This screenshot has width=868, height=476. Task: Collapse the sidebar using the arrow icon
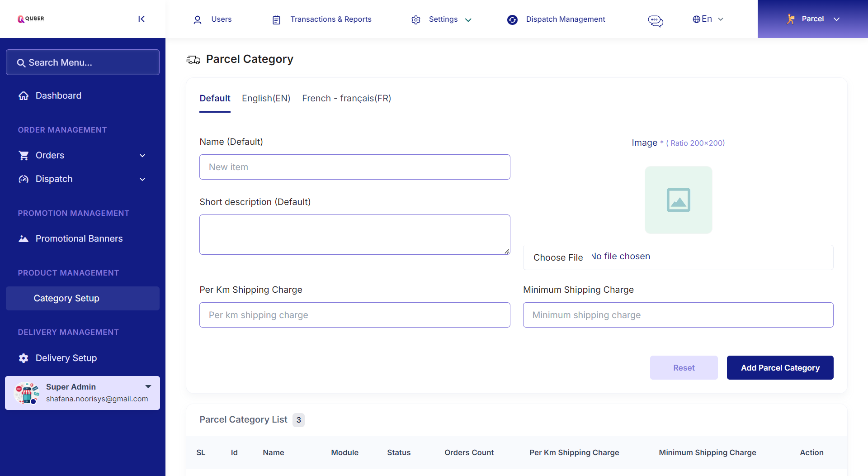click(141, 19)
